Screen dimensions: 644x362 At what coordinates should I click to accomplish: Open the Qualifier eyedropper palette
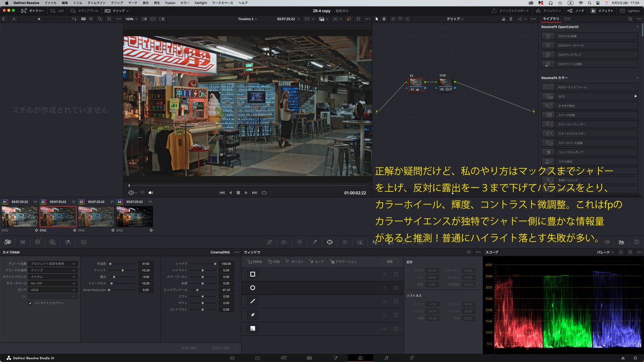[x=314, y=242]
